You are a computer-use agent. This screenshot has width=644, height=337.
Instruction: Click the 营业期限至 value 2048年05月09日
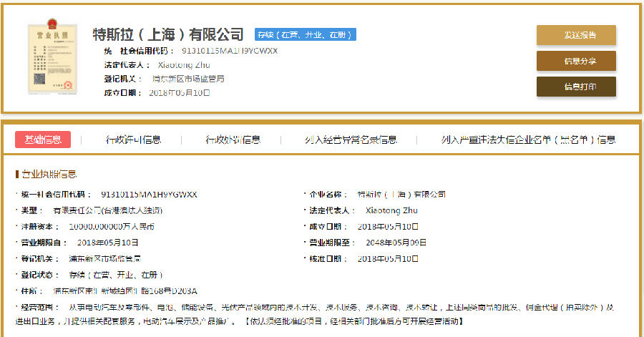396,243
